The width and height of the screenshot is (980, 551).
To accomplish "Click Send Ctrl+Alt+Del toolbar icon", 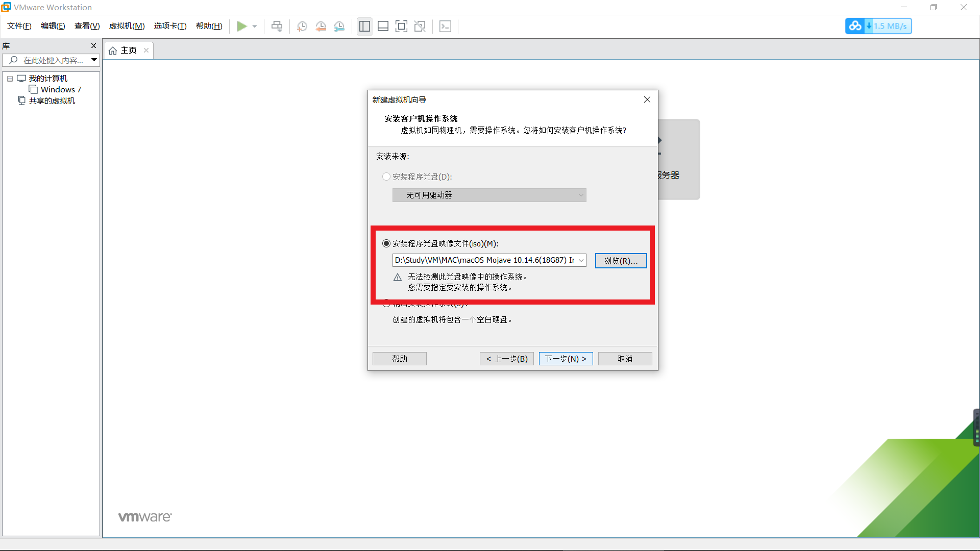I will point(277,26).
